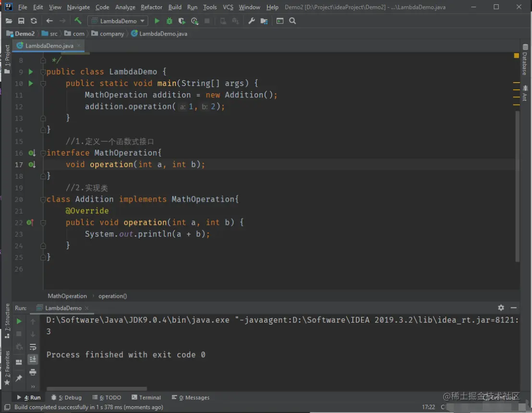Click the yellow inspection indicator above the scrollbar
The image size is (532, 413).
pyautogui.click(x=516, y=55)
